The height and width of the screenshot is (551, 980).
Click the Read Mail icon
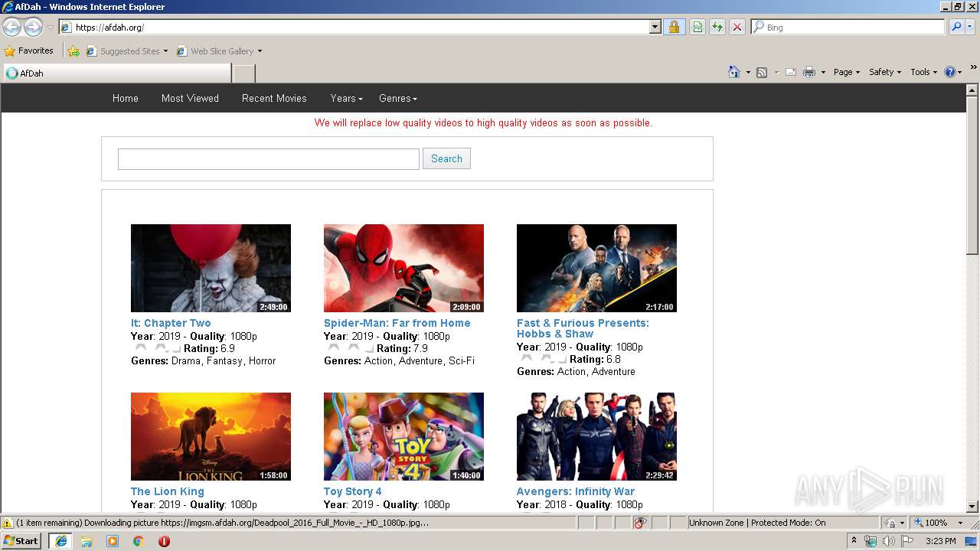(x=791, y=72)
